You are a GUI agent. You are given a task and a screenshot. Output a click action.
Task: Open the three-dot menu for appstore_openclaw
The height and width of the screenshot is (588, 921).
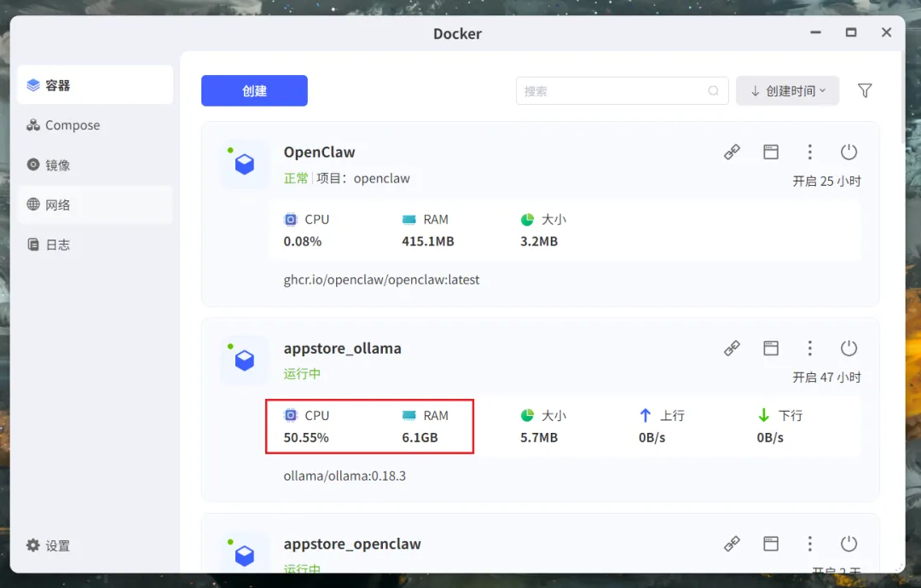809,544
